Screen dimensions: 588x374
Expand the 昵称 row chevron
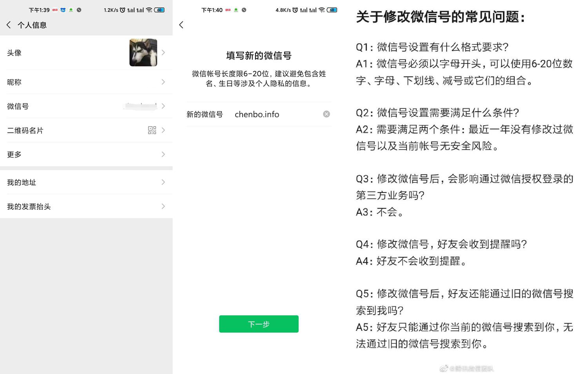163,82
